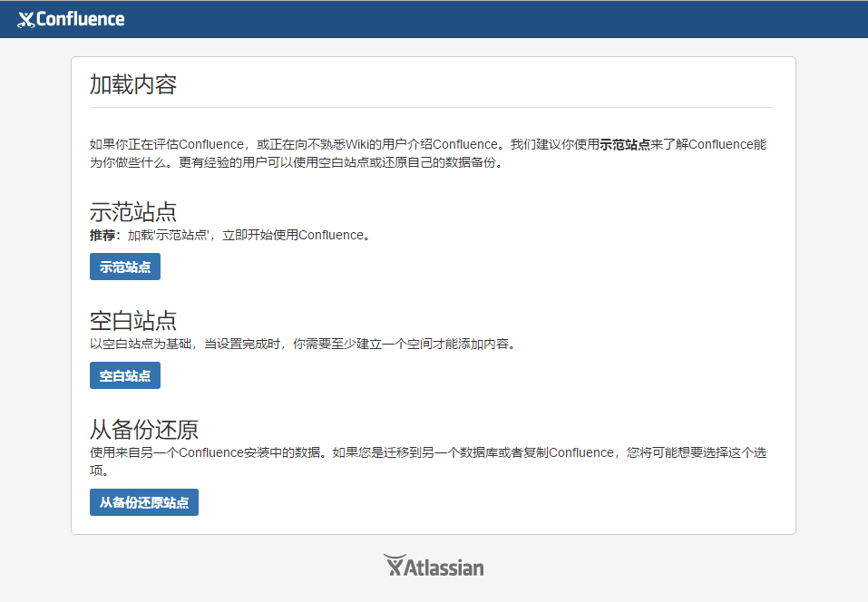Click the 加载内容 page title

tap(133, 84)
